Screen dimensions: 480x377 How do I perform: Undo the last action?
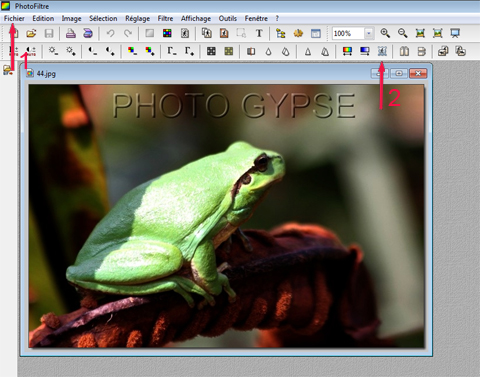tap(110, 33)
